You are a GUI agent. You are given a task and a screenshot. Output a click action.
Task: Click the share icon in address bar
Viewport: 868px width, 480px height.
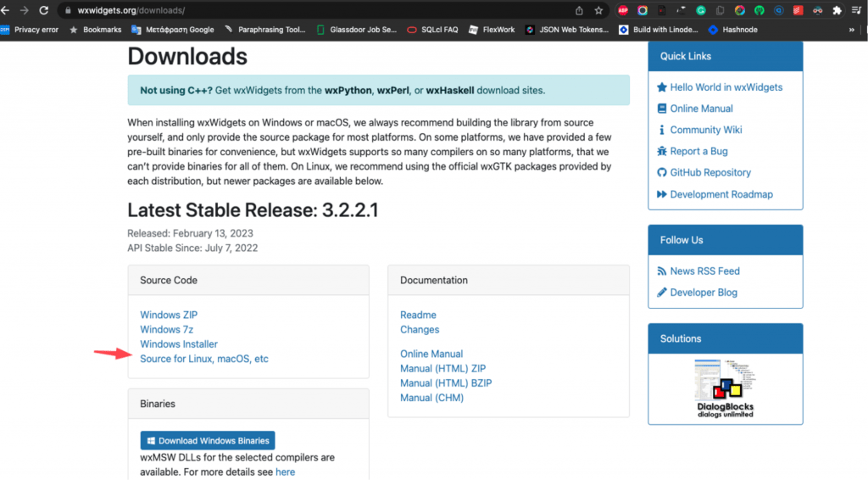[579, 10]
